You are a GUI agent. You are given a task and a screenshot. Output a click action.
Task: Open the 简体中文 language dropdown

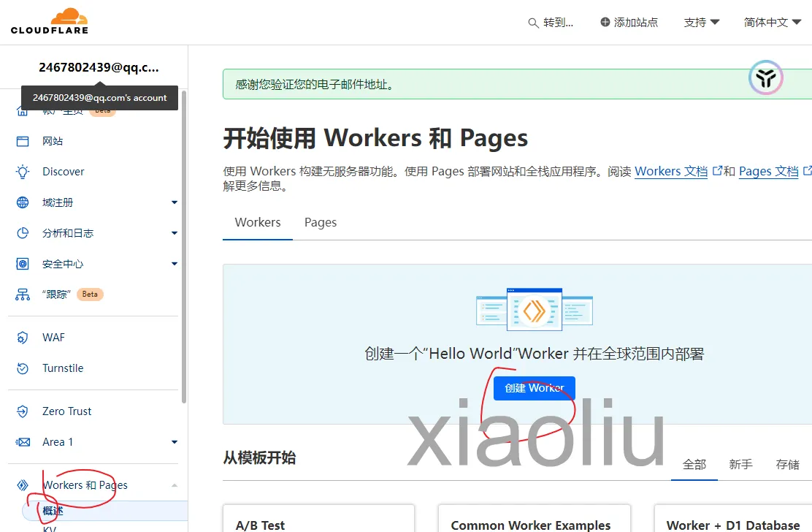tap(773, 22)
